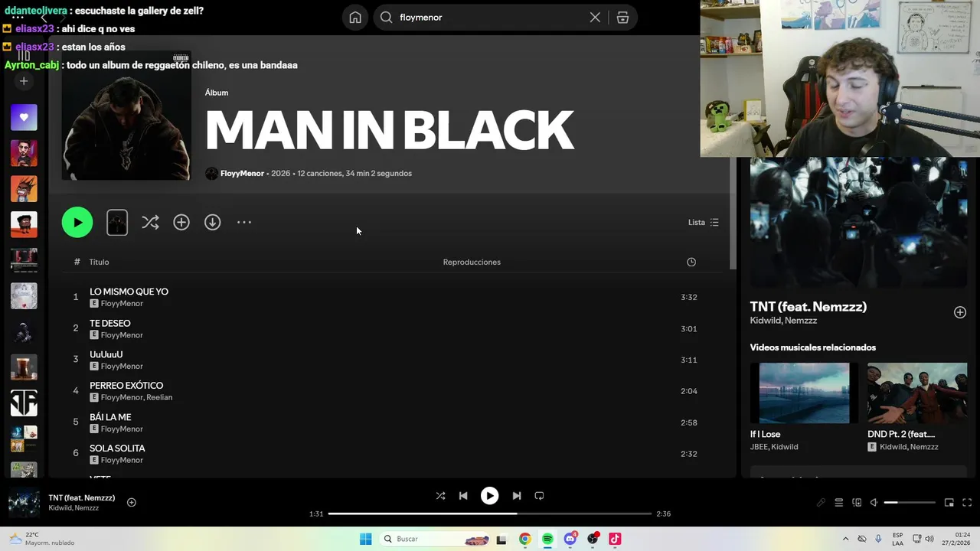Open the Browse icon beside search
980x551 pixels.
pyautogui.click(x=622, y=18)
